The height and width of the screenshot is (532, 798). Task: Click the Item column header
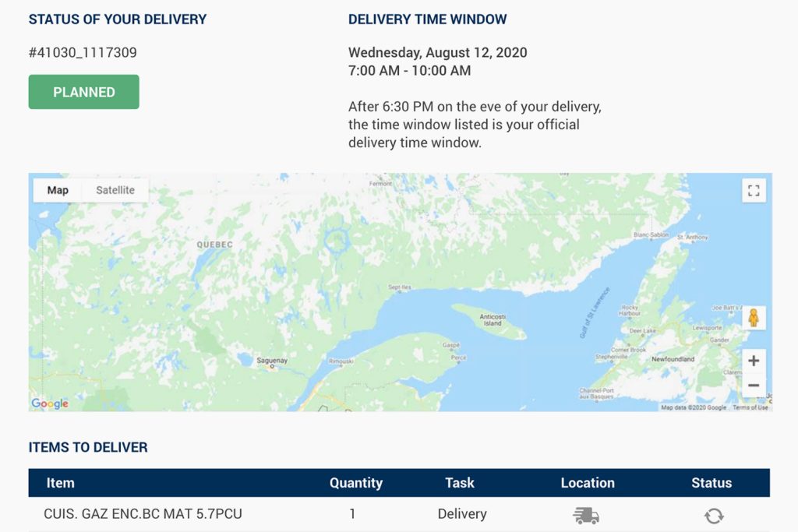(60, 483)
